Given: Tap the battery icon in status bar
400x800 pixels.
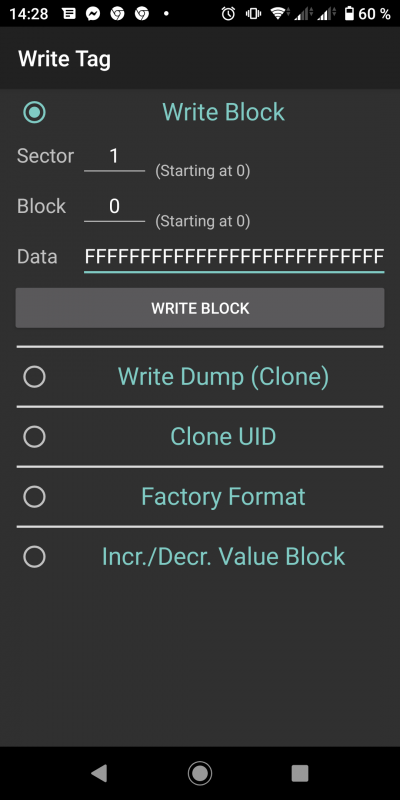Looking at the screenshot, I should click(349, 14).
